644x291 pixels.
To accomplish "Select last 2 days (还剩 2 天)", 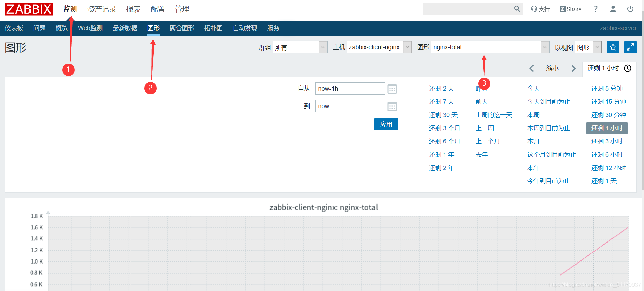I will [x=442, y=89].
